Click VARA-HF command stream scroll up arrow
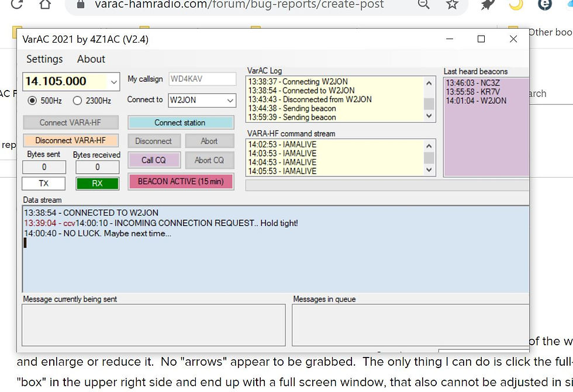The height and width of the screenshot is (392, 573). (429, 146)
